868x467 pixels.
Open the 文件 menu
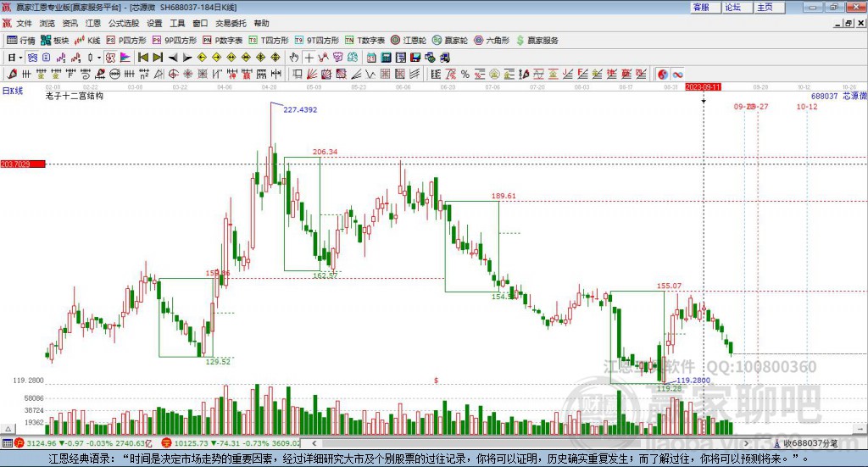coord(25,23)
